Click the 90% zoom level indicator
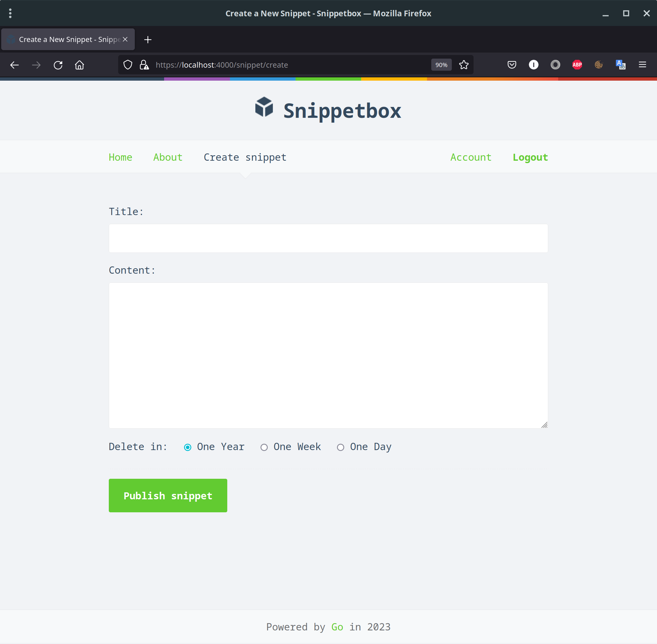 coord(441,65)
